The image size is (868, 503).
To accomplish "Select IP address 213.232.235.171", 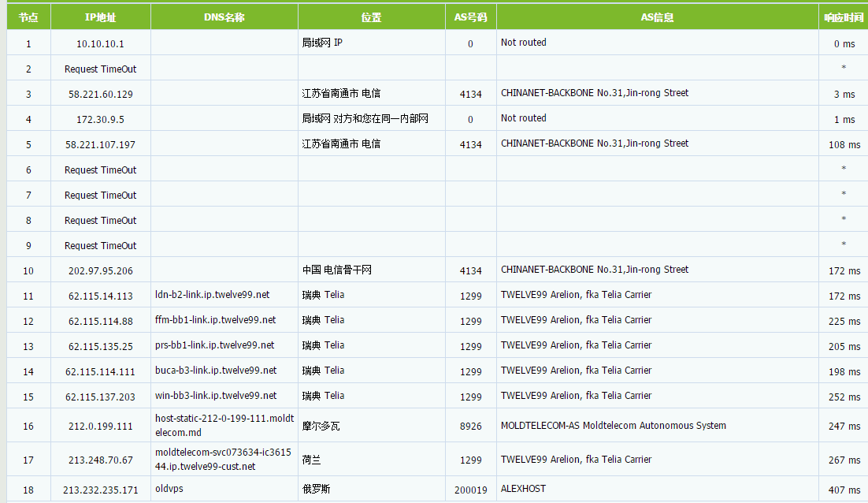I will 100,490.
